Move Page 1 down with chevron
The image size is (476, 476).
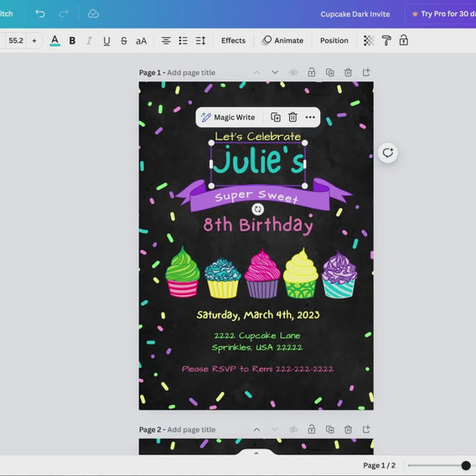(274, 72)
